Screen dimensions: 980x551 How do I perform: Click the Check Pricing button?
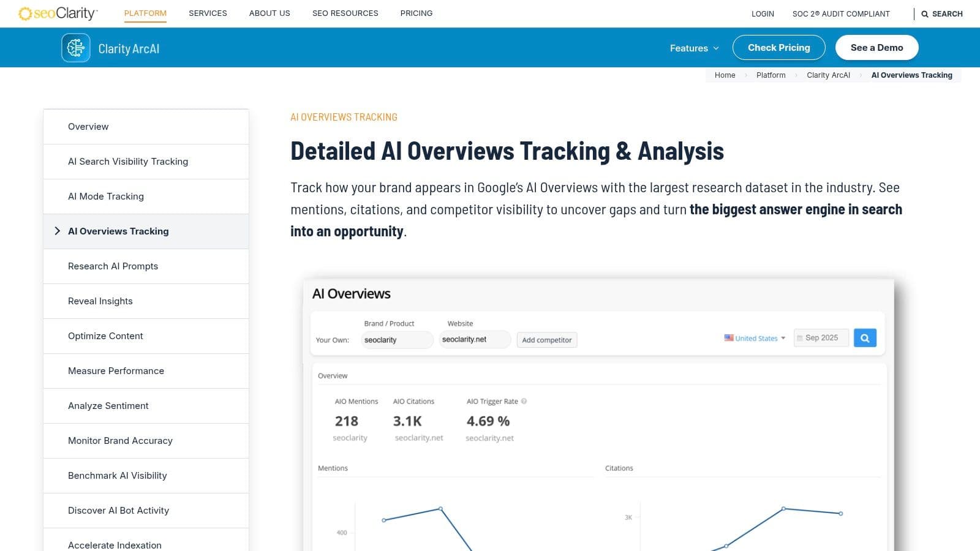click(x=778, y=47)
